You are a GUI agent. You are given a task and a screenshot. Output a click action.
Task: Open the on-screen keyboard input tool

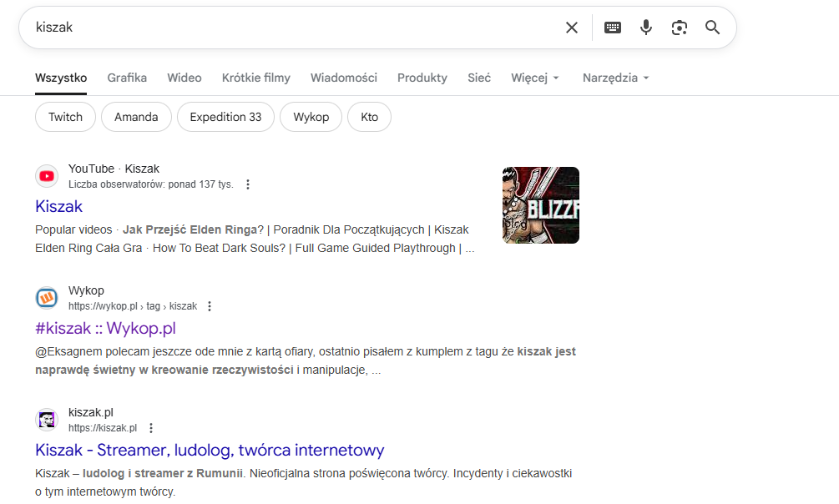tap(613, 28)
